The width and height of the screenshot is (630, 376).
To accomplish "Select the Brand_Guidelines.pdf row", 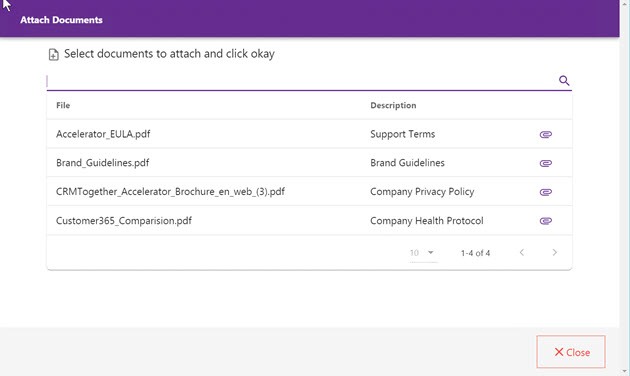I will pyautogui.click(x=309, y=163).
